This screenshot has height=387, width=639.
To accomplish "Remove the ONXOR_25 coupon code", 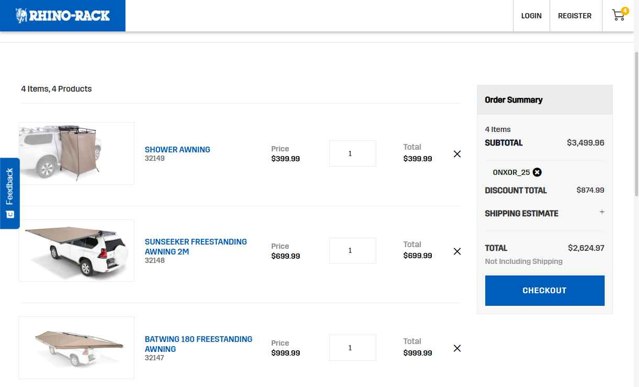I will [x=537, y=172].
